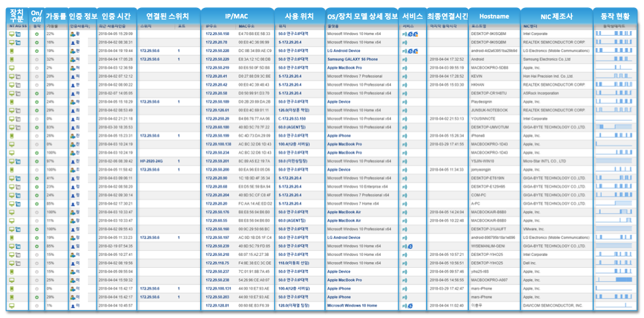Image resolution: width=644 pixels, height=318 pixels.
Task: Click the IE service icon for host WISEMANLIM-GENI
Action: pos(410,246)
